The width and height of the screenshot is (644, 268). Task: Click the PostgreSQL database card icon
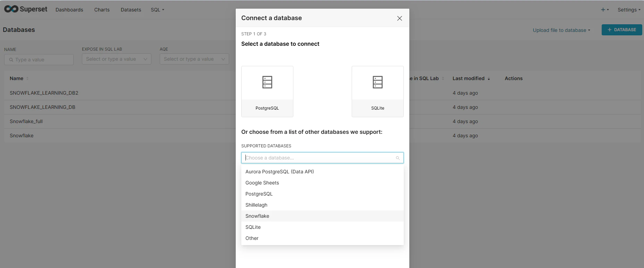tap(267, 82)
